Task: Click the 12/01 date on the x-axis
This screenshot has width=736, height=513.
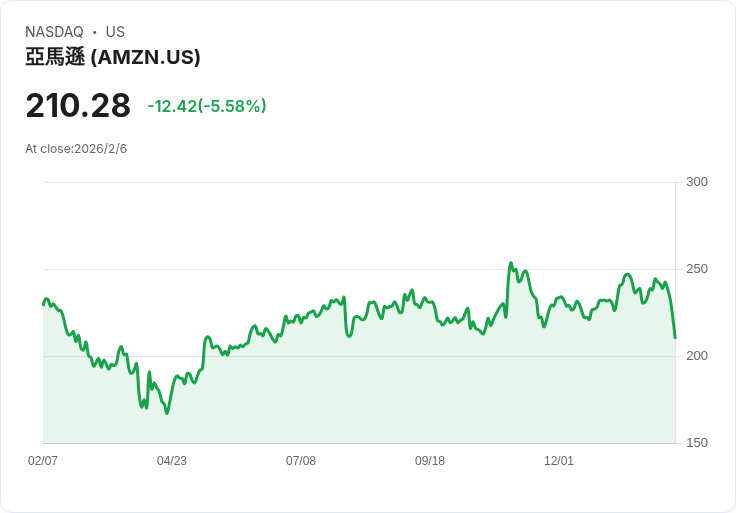Action: 559,460
